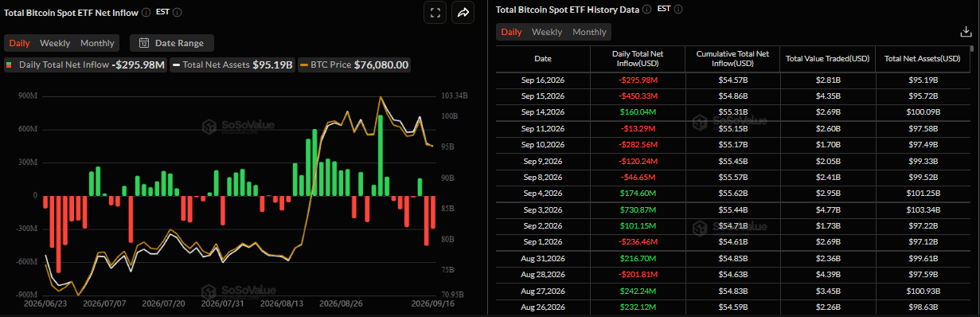Click the Aug 26,2026 date cell
Screen dimensions: 980x317
tap(543, 307)
